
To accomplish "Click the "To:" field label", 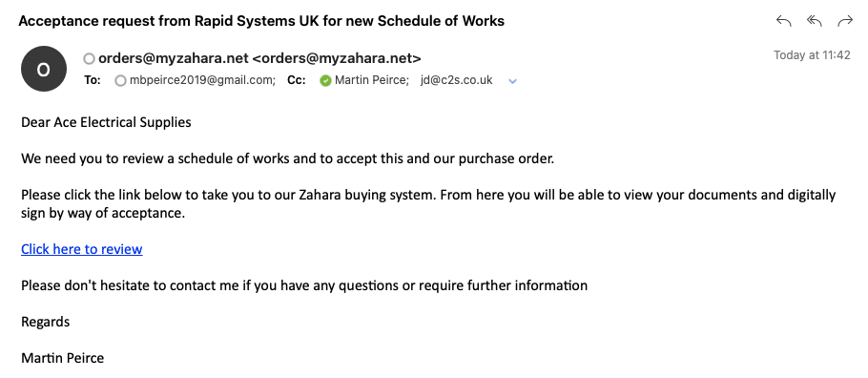I will 93,80.
